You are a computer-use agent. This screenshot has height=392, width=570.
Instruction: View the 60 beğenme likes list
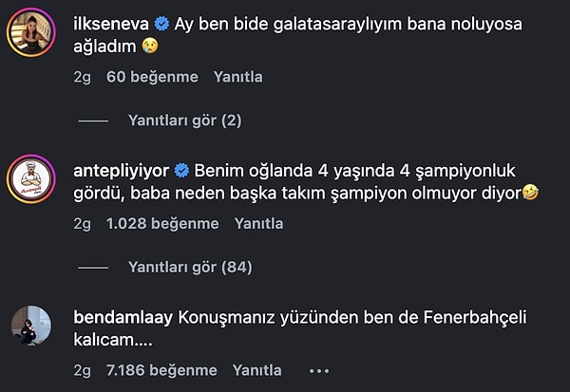tap(152, 77)
